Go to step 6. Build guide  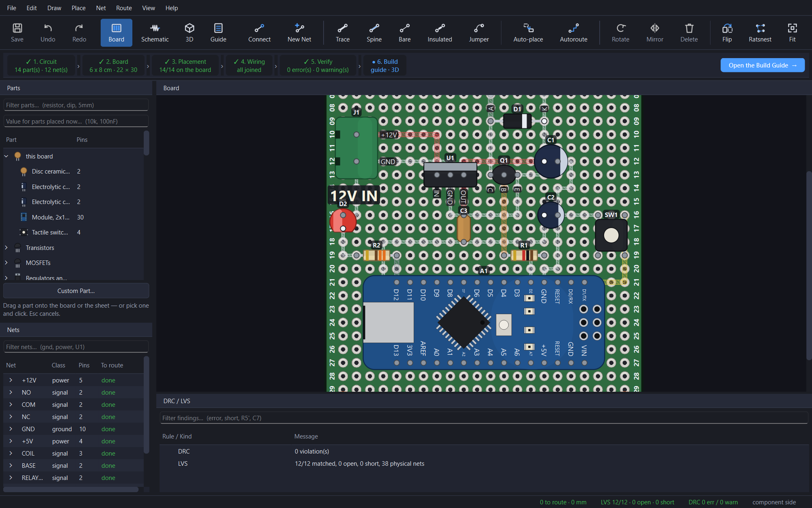click(384, 65)
